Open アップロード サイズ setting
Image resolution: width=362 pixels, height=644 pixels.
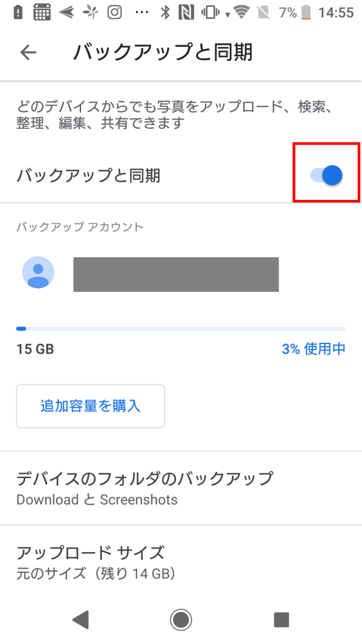coord(181,562)
